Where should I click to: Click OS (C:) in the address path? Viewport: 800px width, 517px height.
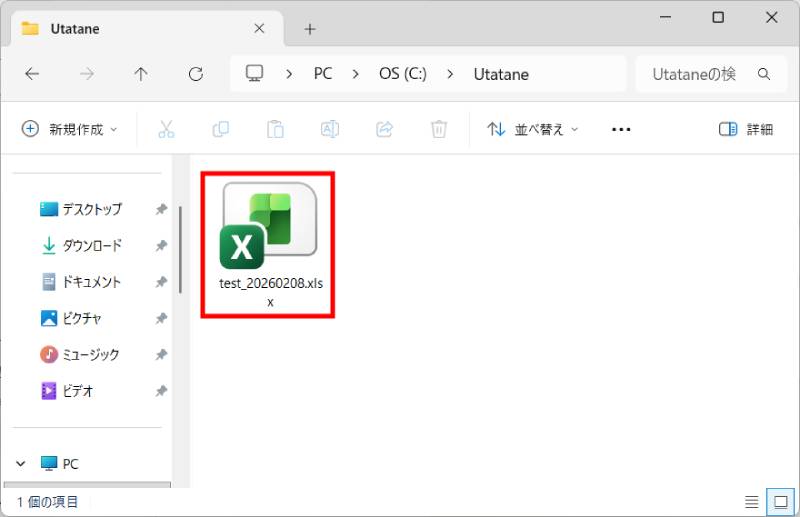[402, 74]
